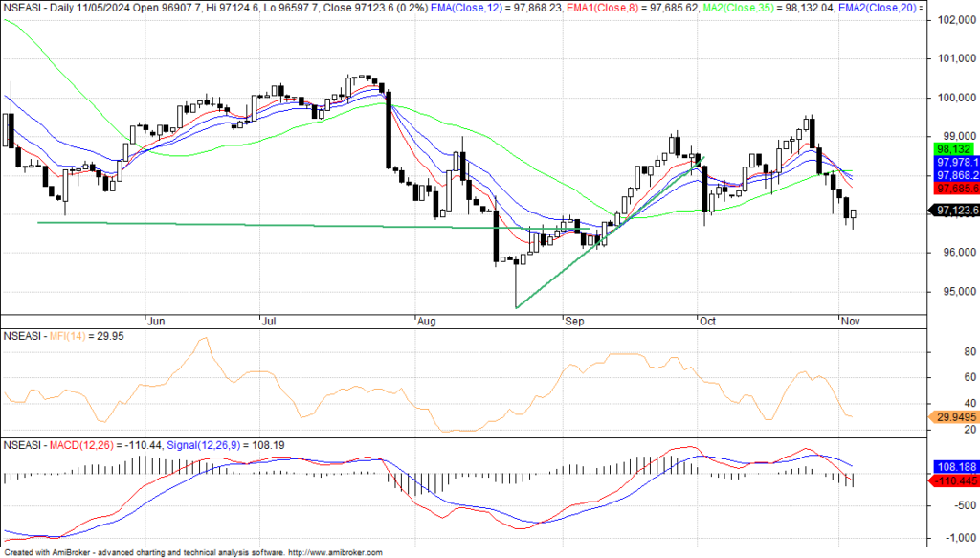The width and height of the screenshot is (980, 558).
Task: Select the Sep marker on time axis
Action: [573, 321]
